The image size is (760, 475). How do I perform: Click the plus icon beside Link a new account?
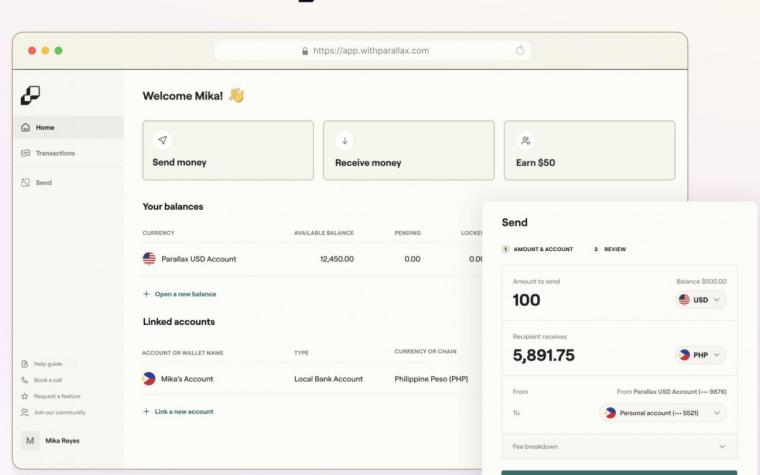[146, 412]
